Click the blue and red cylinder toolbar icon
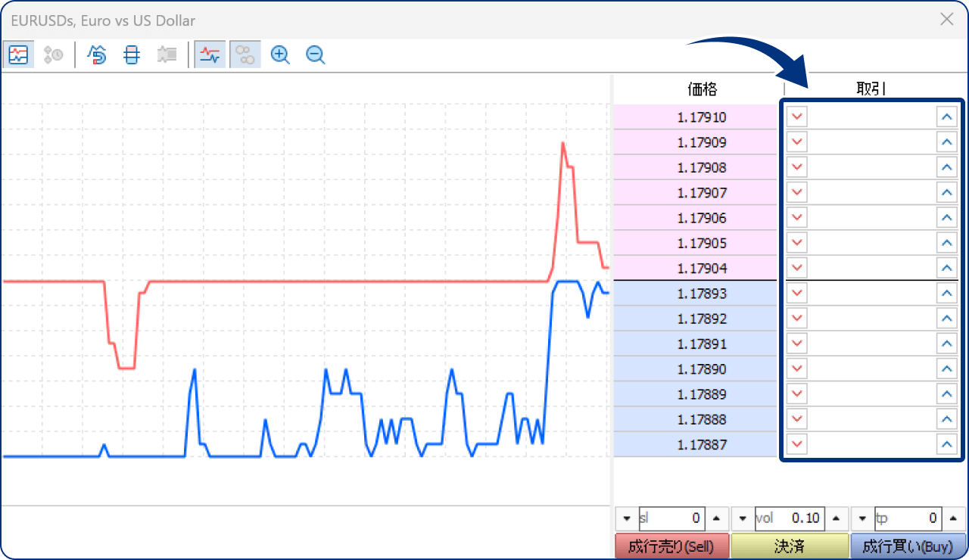 click(132, 54)
